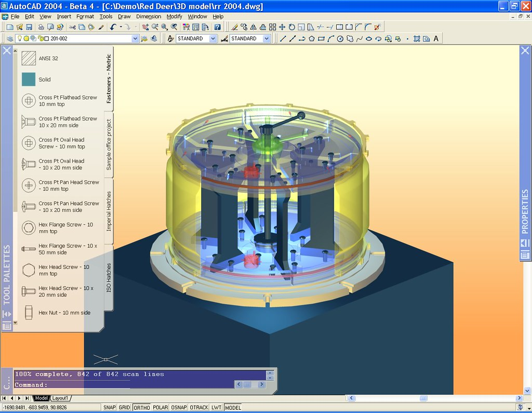Expand the PROPERTIES panel
The height and width of the screenshot is (413, 532).
click(x=524, y=208)
